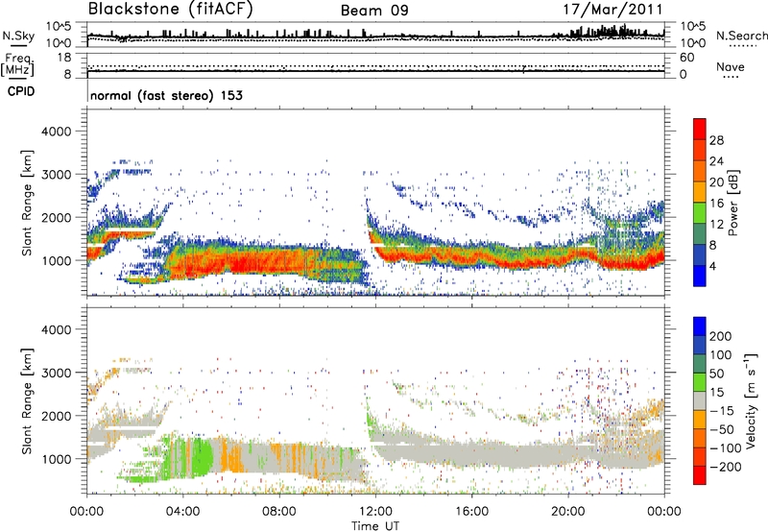Click the -50 velocity colorbar label

coord(722,429)
